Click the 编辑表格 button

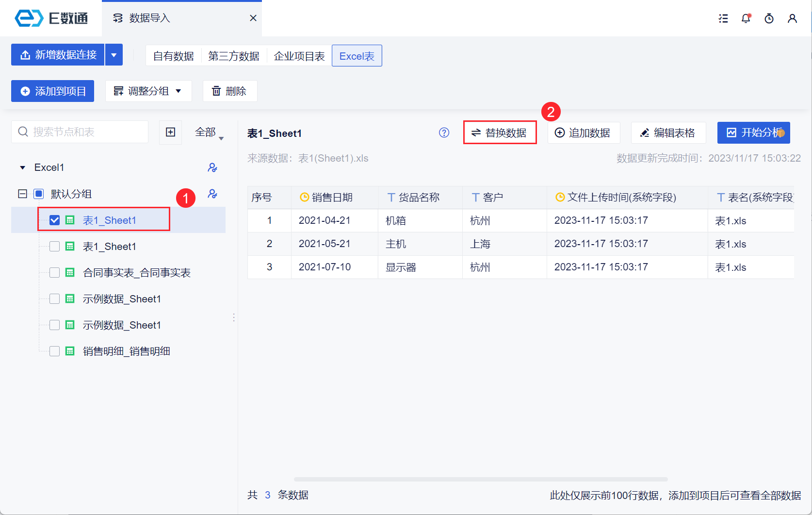668,133
